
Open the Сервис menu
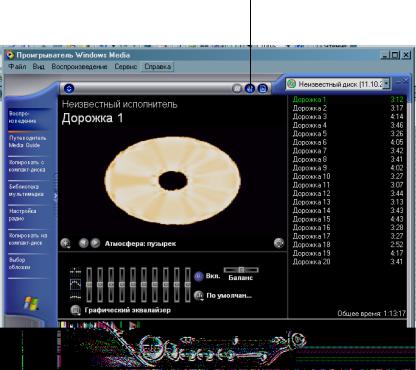[126, 67]
